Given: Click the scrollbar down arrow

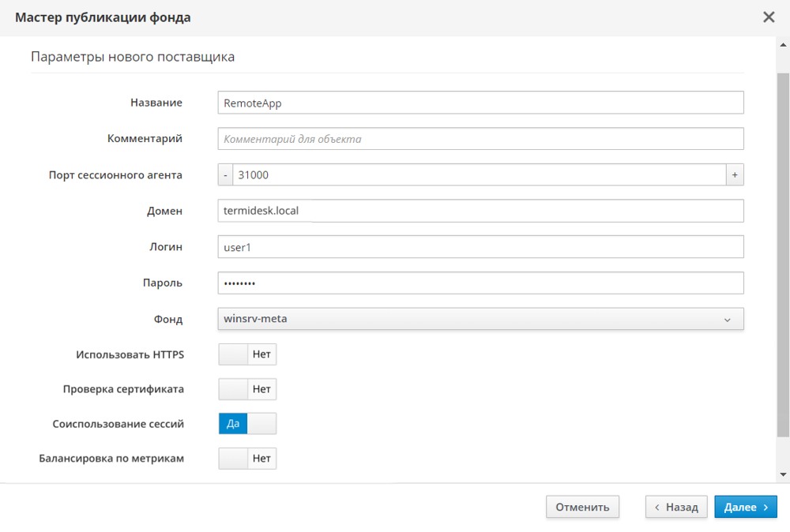Looking at the screenshot, I should click(783, 474).
